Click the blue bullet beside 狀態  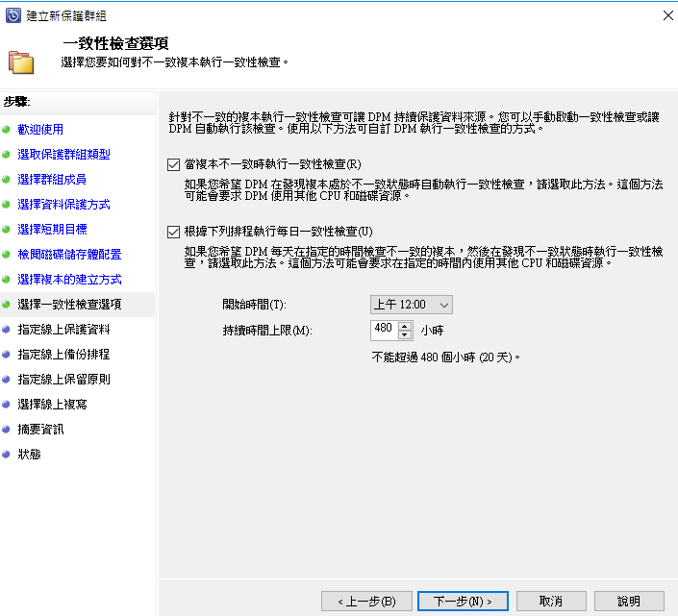tap(6, 455)
